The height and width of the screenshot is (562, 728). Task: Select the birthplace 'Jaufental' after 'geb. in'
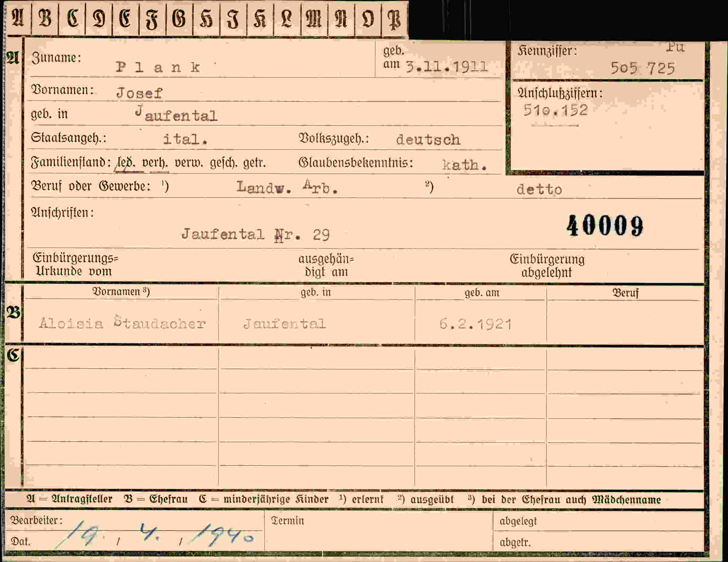click(176, 114)
